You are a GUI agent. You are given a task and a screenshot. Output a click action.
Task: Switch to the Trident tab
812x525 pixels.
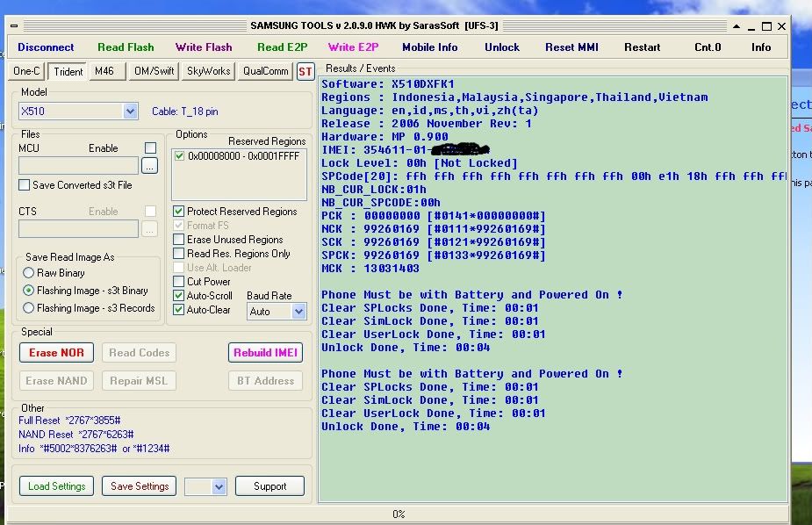tap(68, 71)
